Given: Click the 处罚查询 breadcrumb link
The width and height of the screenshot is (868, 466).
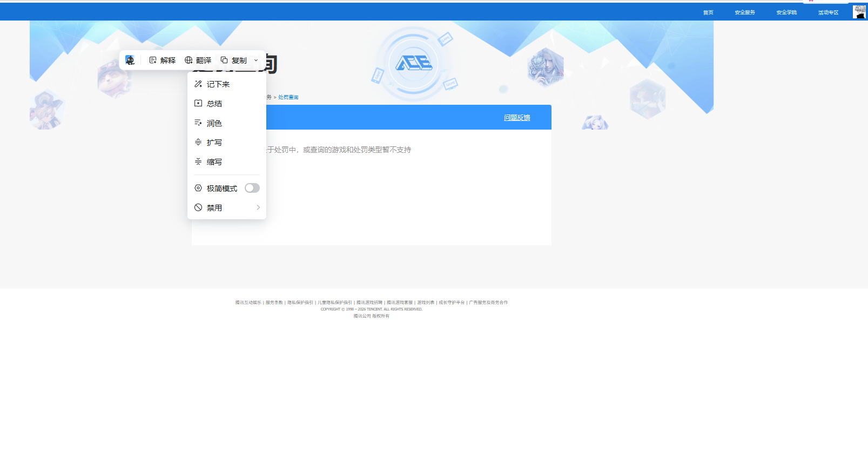Looking at the screenshot, I should coord(288,97).
